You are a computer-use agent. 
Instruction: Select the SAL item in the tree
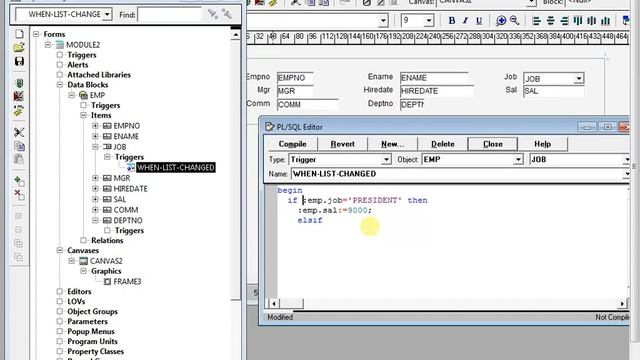[120, 199]
